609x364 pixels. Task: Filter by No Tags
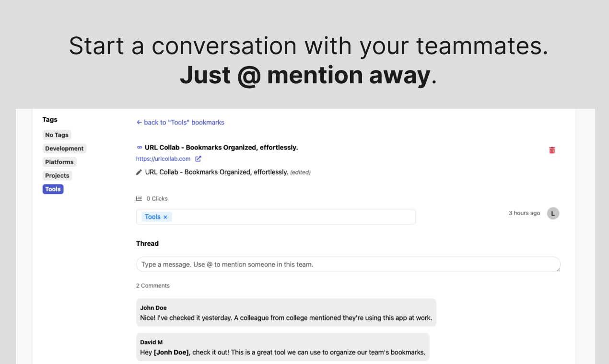click(x=57, y=135)
